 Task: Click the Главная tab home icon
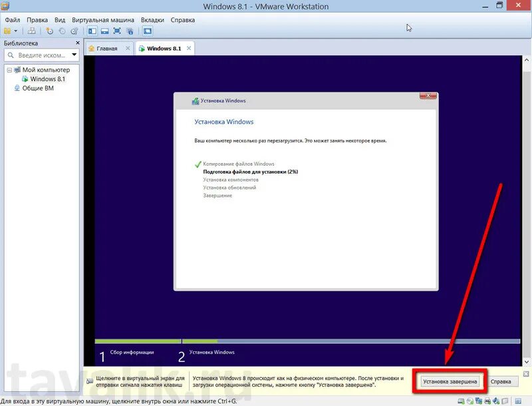coord(91,49)
